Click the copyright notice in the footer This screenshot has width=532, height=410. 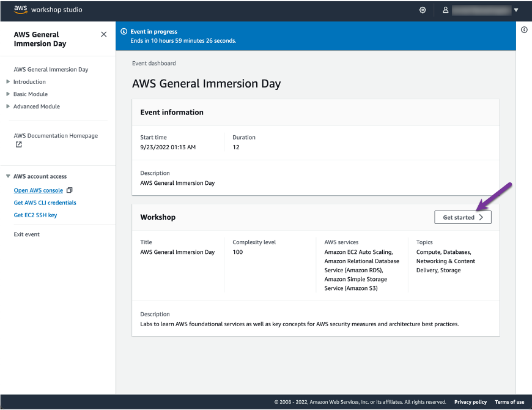(x=360, y=402)
